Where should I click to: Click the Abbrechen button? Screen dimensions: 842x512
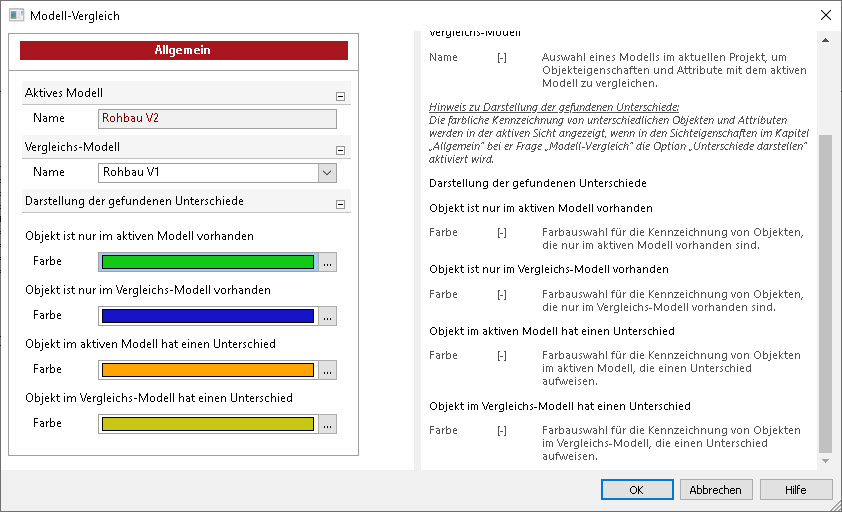coord(716,489)
